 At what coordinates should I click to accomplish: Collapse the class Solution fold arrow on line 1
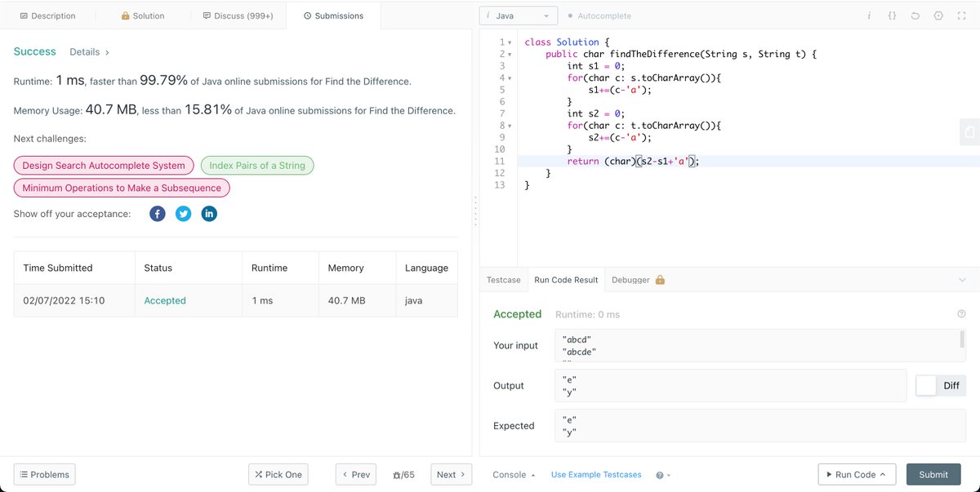click(510, 42)
